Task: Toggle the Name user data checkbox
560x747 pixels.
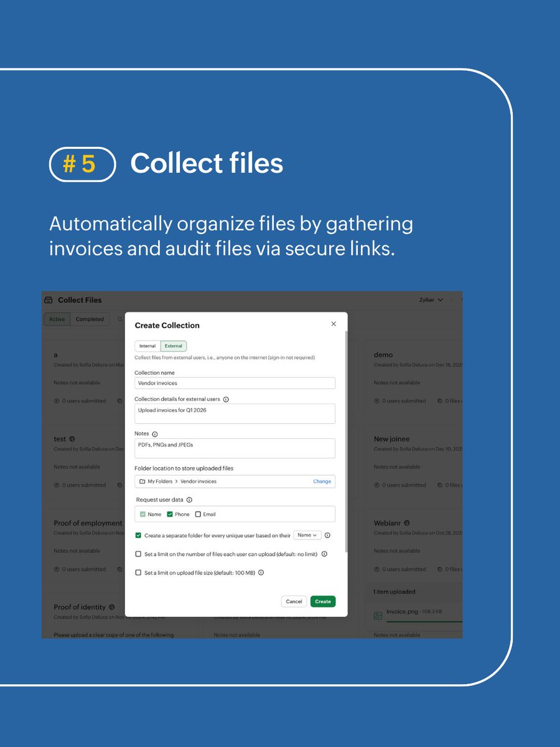Action: (142, 514)
